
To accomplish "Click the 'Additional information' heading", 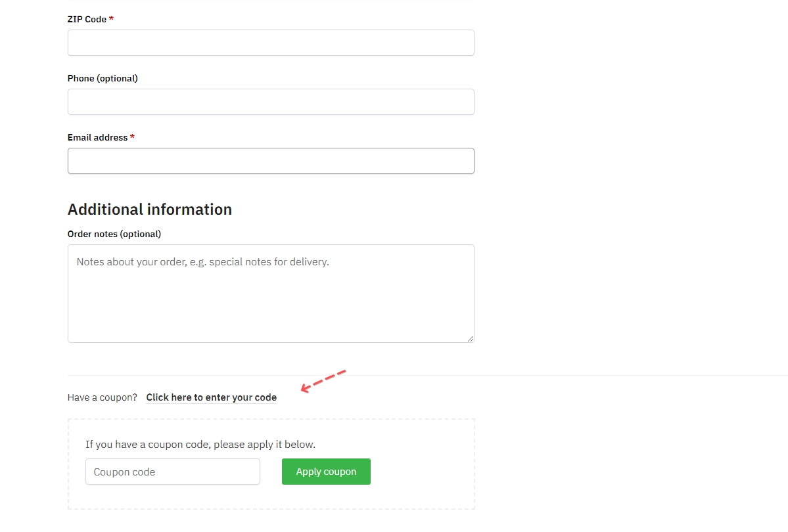I will click(x=150, y=210).
